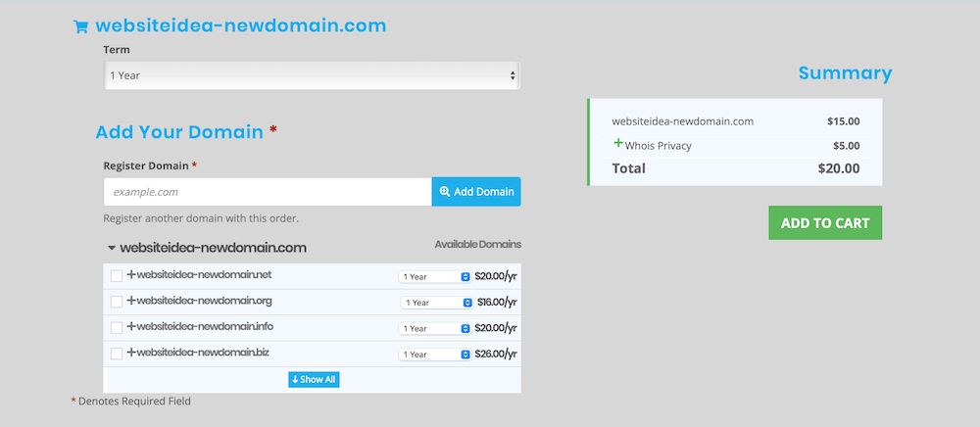Screen dimensions: 980x427
Task: Click the websiteidea-newdomain.biz domain name
Action: 203,353
